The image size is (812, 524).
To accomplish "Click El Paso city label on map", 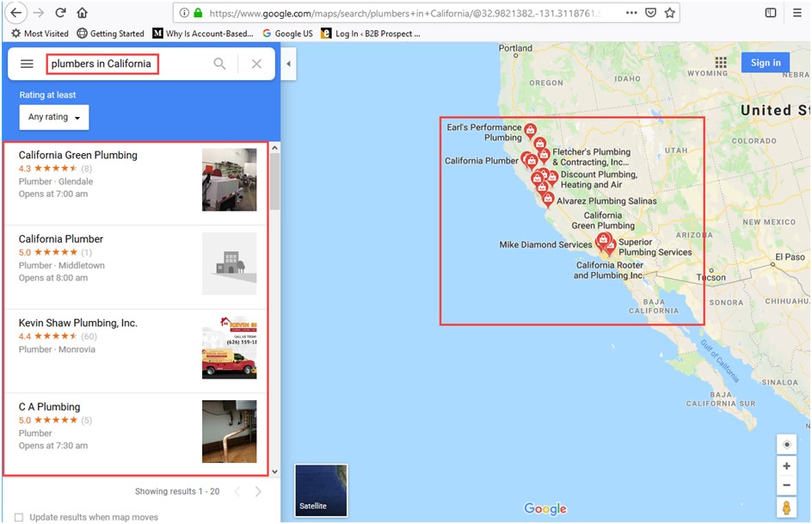I will [790, 256].
